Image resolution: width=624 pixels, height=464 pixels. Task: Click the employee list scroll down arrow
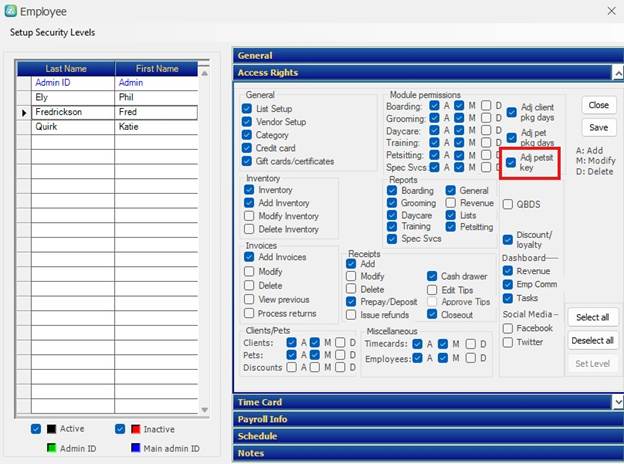tap(205, 410)
